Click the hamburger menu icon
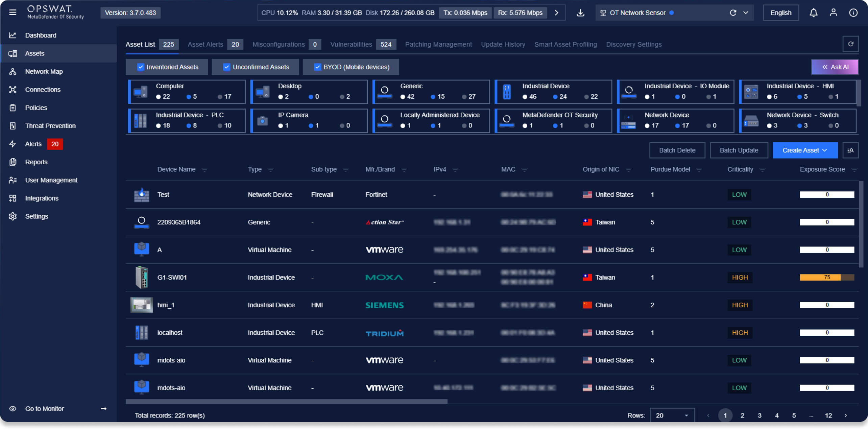 pyautogui.click(x=13, y=13)
